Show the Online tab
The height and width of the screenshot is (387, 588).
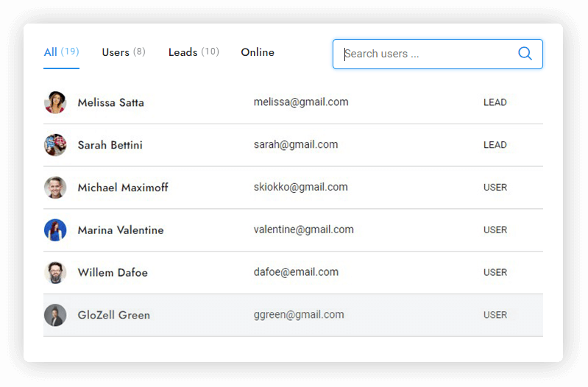tap(258, 52)
